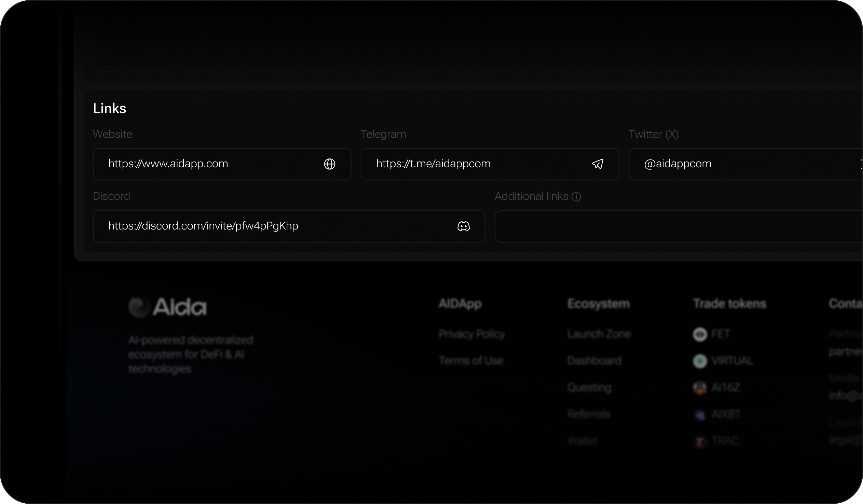863x504 pixels.
Task: Click the AI16Z token icon
Action: [x=700, y=388]
